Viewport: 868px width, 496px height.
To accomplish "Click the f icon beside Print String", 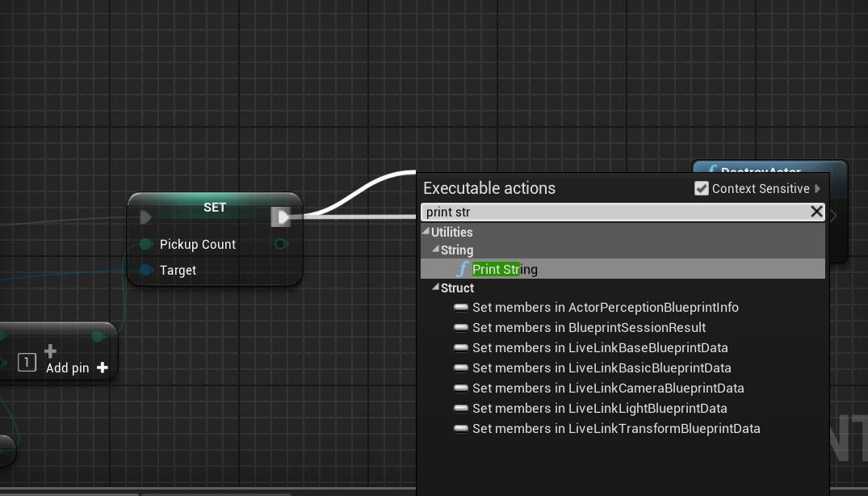I will (x=463, y=269).
